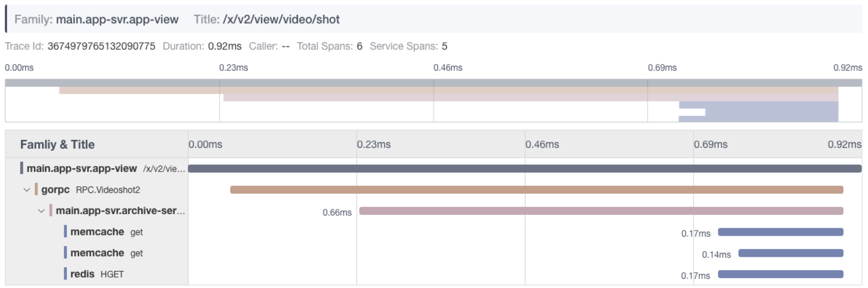
Task: Click the title /x/v2/view/video/shot in header
Action: [281, 19]
